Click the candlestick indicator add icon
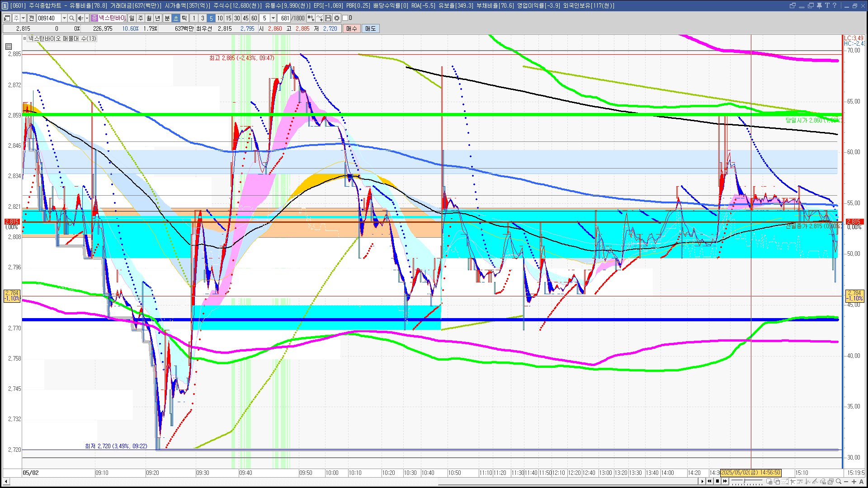Image resolution: width=868 pixels, height=488 pixels. [311, 18]
